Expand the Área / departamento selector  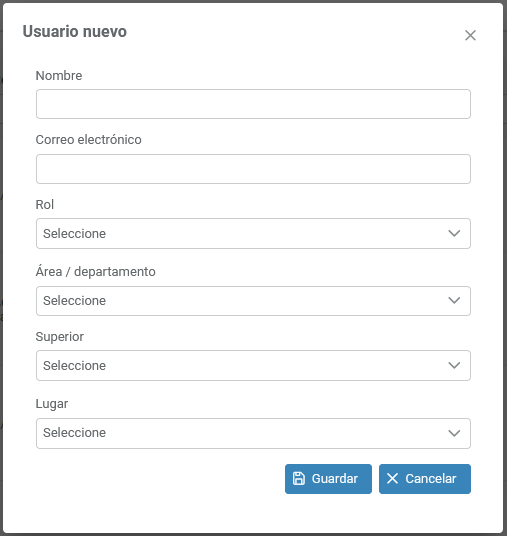253,301
